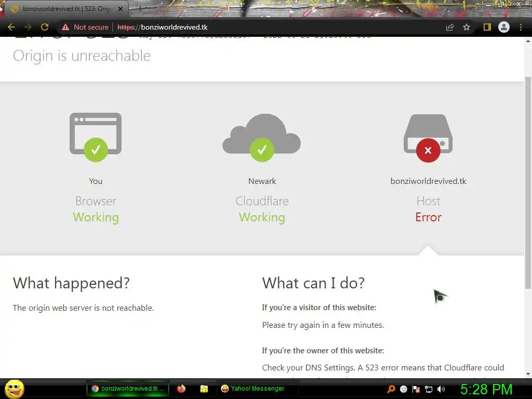Click 'Working' status under Cloudflare
The width and height of the screenshot is (532, 399).
(x=262, y=218)
